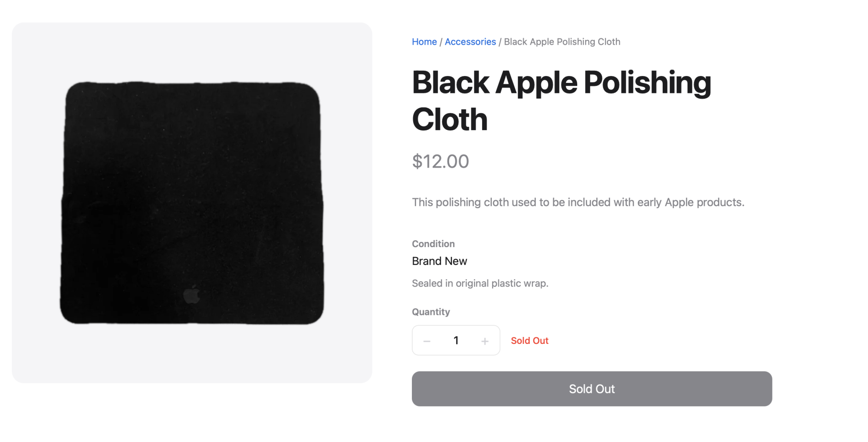Click the Apple logo on the cloth
The image size is (868, 442).
(191, 295)
